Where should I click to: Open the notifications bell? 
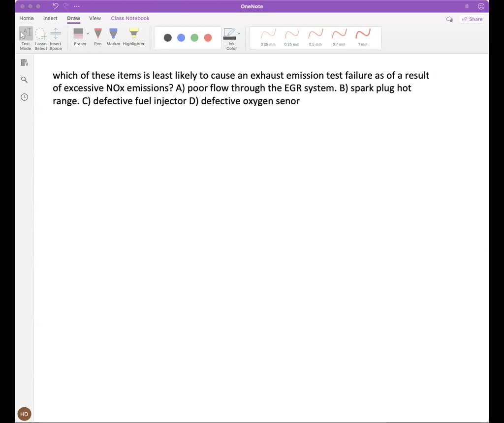(x=467, y=6)
